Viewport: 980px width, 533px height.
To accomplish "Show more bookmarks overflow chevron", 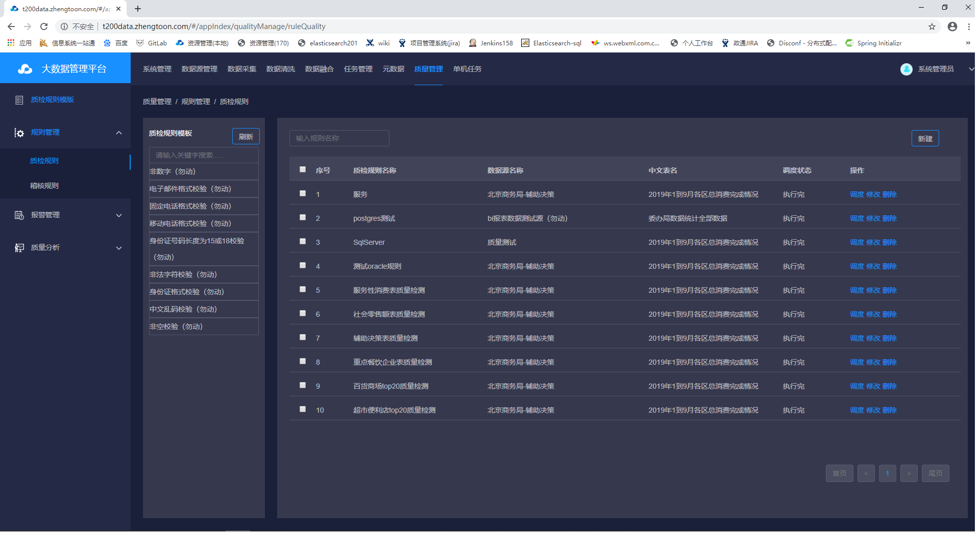I will click(x=968, y=43).
